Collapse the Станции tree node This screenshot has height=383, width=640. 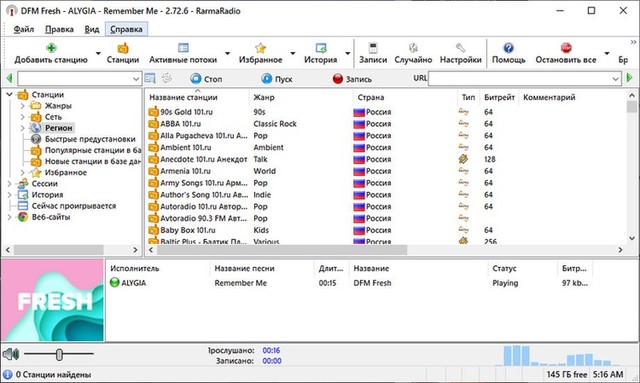[x=9, y=94]
